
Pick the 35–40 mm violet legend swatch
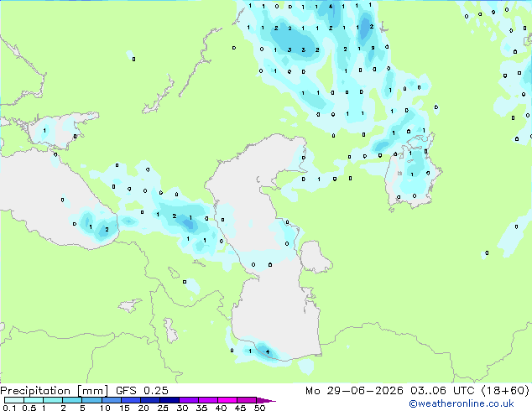207,400
